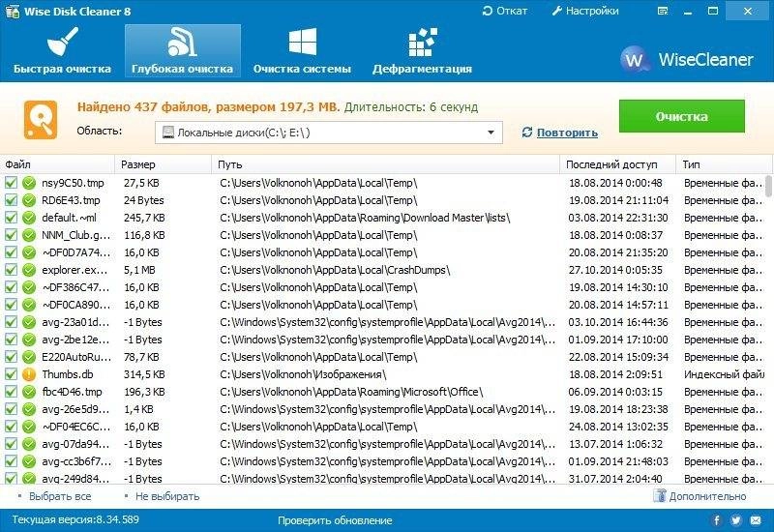774x532 pixels.
Task: Open Дефрагментация blocks icon
Action: 423,42
